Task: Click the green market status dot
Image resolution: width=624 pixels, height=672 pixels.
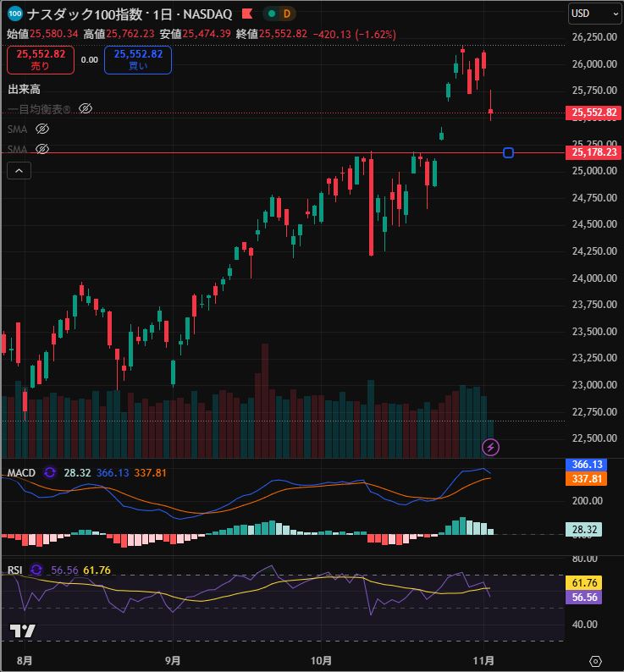Action: [270, 14]
